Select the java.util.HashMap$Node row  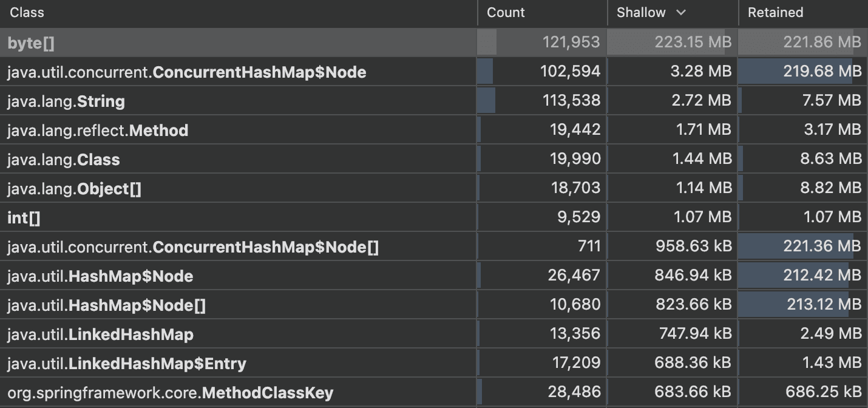point(100,276)
